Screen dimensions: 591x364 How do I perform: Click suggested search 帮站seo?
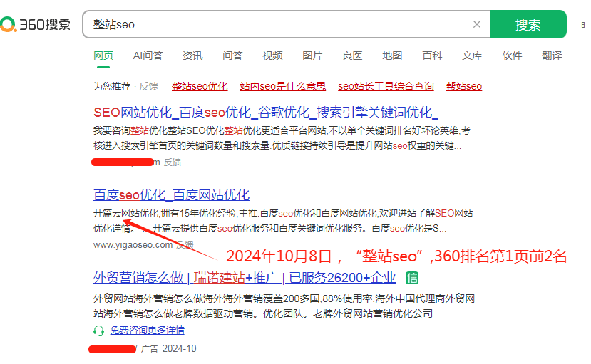464,87
